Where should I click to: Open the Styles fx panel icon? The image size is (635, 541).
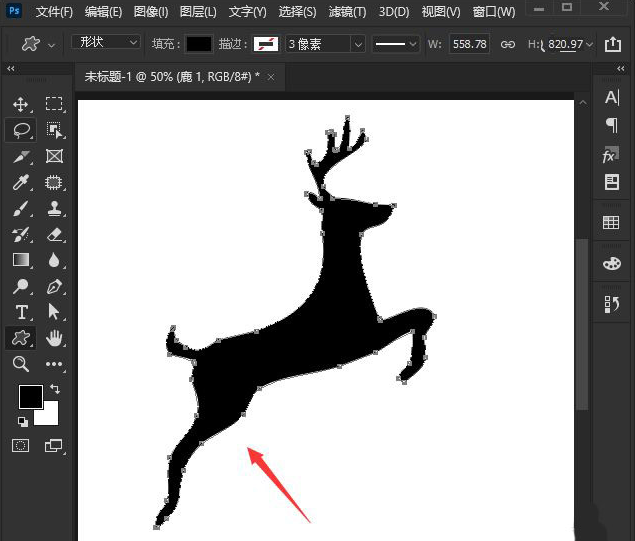pyautogui.click(x=611, y=155)
